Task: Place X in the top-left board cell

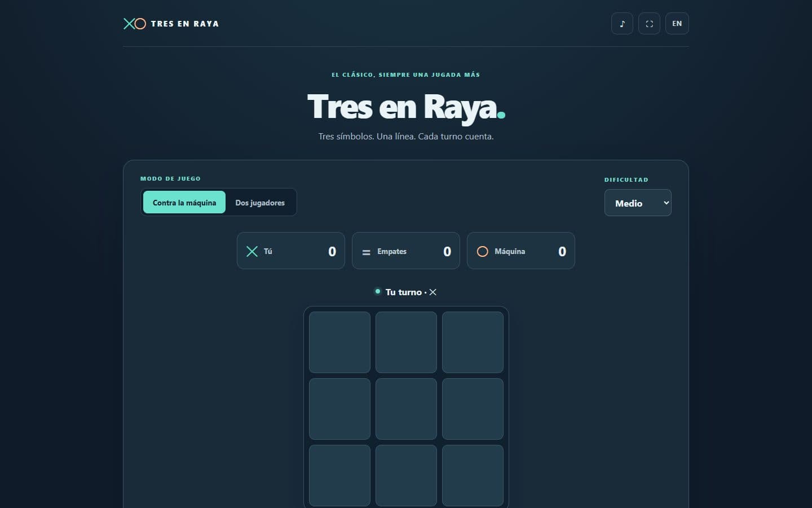Action: click(x=339, y=342)
